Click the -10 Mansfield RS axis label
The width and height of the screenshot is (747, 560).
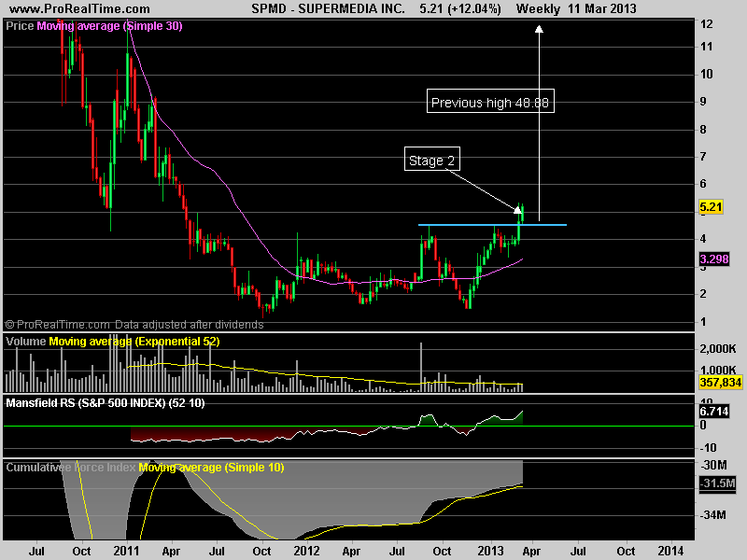(708, 448)
